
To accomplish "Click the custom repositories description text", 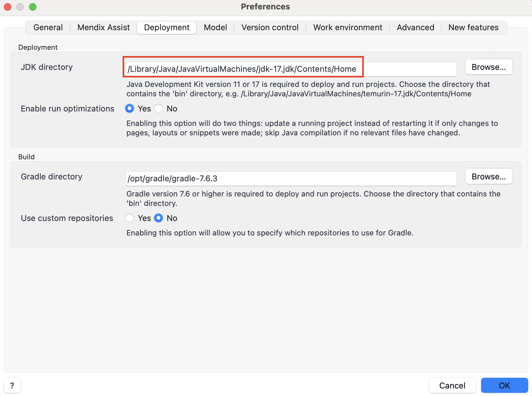I will click(270, 233).
